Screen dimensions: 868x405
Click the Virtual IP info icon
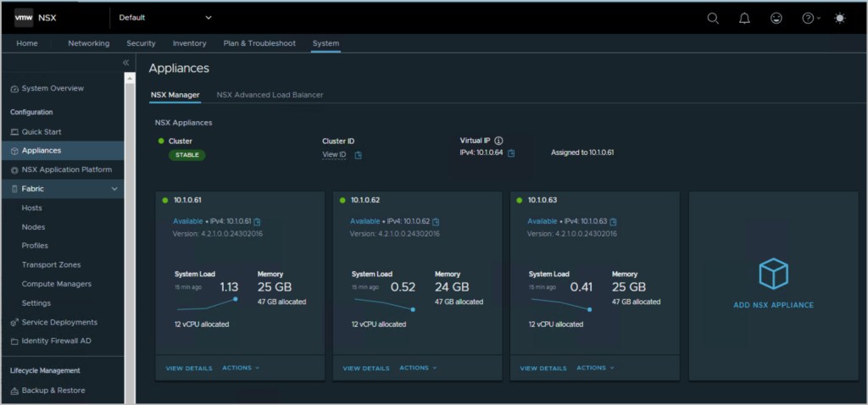(498, 141)
